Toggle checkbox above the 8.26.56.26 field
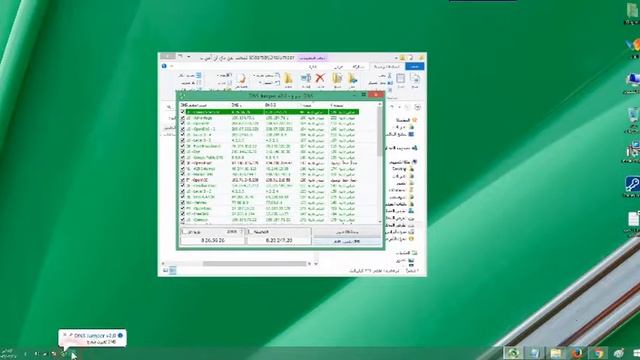 pos(184,231)
